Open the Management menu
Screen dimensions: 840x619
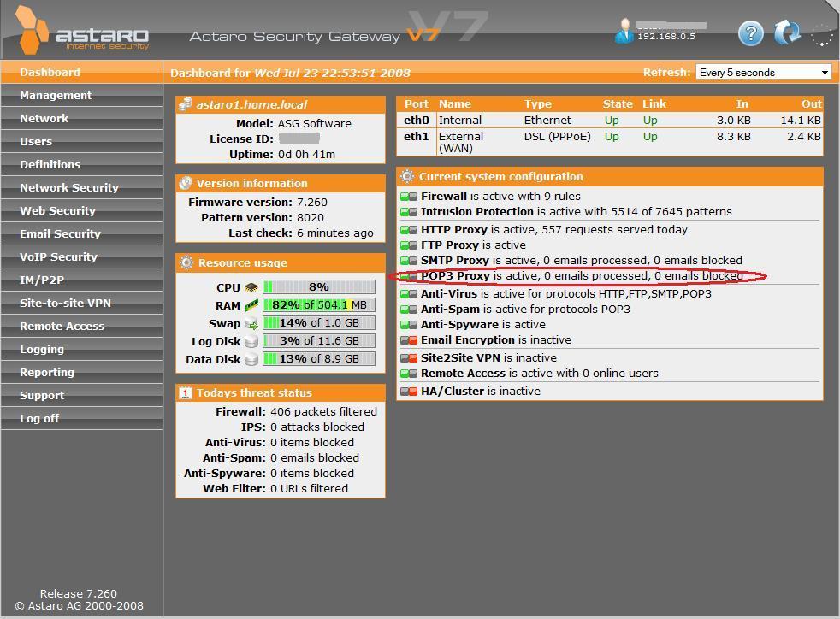tap(81, 95)
